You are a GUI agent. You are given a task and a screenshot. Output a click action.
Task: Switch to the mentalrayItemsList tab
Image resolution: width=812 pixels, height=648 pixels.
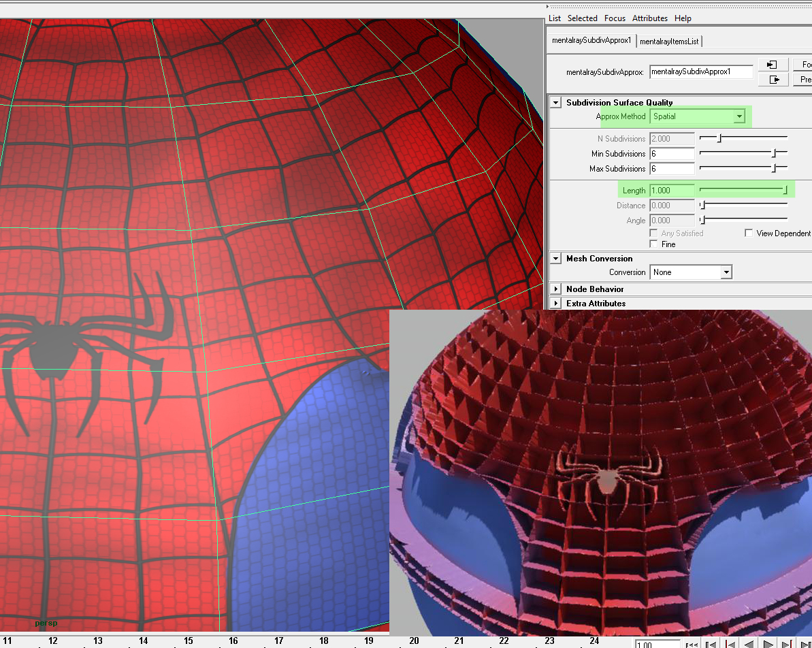coord(669,42)
